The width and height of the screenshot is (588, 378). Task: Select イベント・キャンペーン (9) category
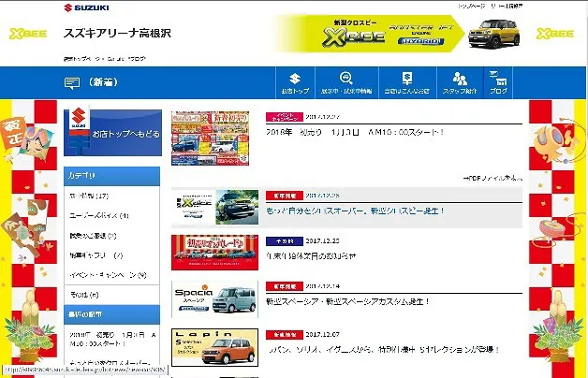click(x=108, y=275)
